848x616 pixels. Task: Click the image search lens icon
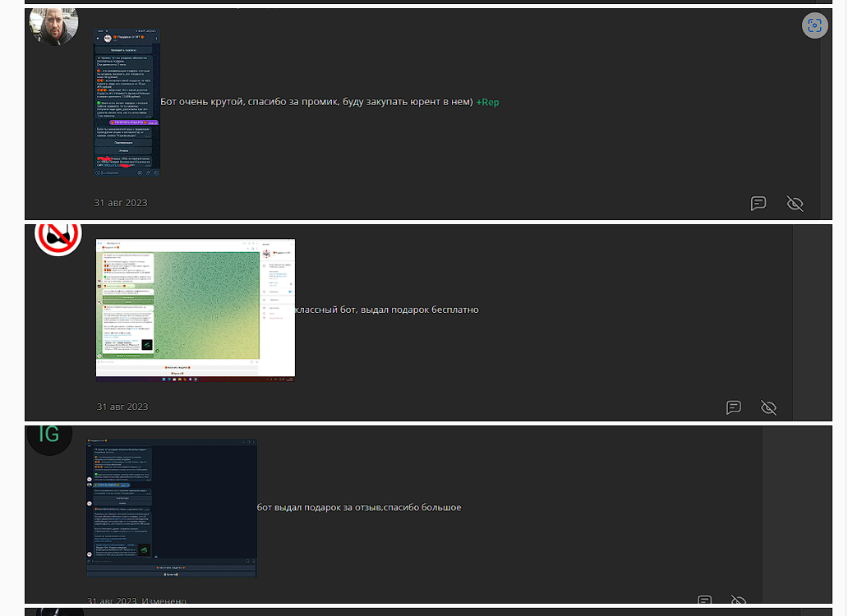pos(814,25)
